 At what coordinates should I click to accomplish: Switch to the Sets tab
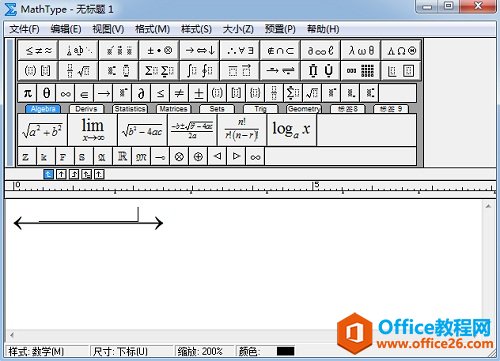(217, 109)
